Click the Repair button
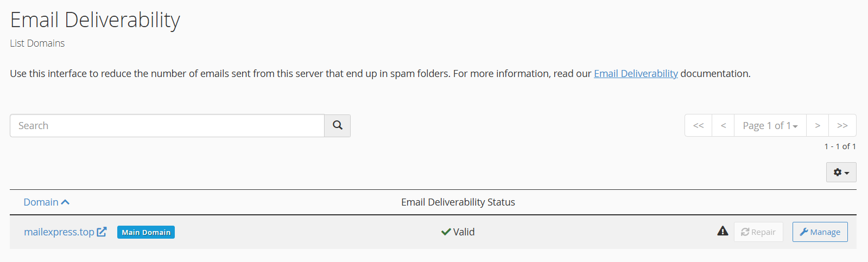Viewport: 868px width, 262px height. [758, 232]
